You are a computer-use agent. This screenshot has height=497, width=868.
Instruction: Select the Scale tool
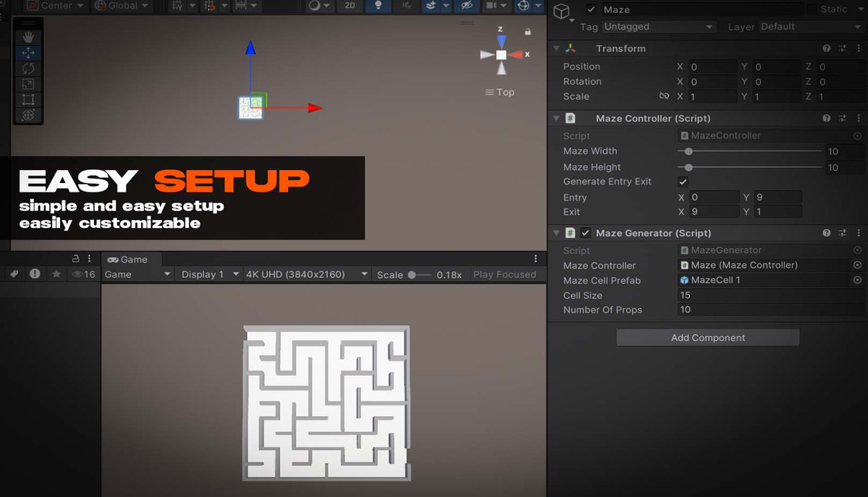coord(28,84)
